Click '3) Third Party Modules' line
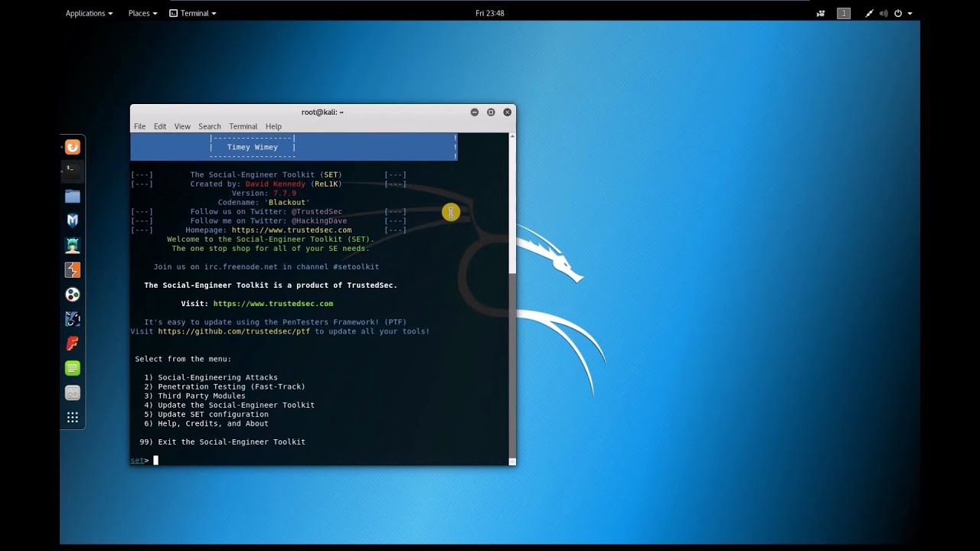The image size is (980, 551). point(194,396)
